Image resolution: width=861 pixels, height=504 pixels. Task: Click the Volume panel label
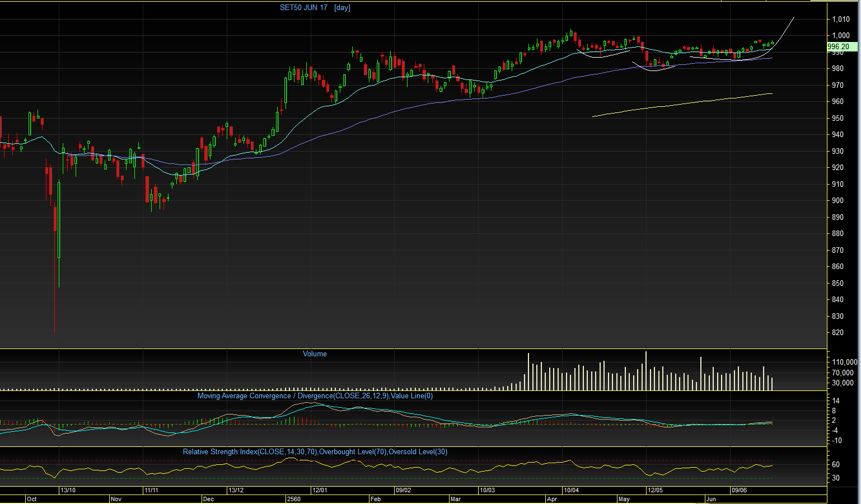[x=315, y=354]
